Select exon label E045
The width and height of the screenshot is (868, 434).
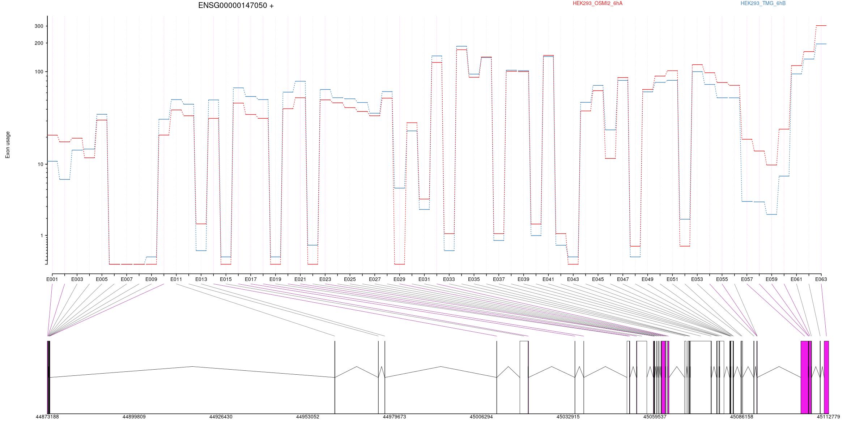pos(598,279)
